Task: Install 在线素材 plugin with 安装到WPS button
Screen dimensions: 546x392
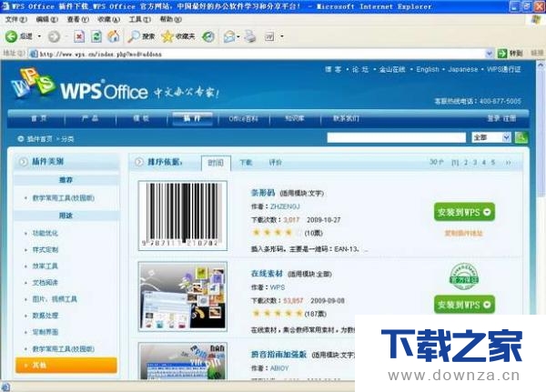Action: pyautogui.click(x=464, y=305)
